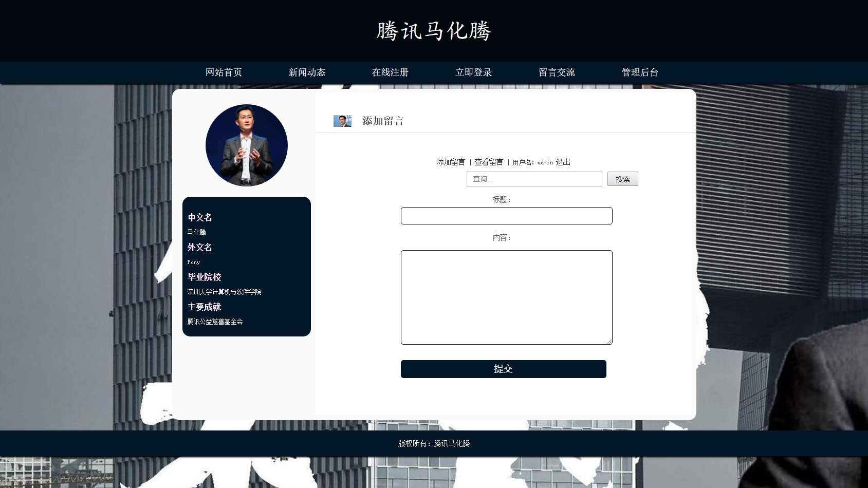Open the 查看留言 link

[489, 162]
